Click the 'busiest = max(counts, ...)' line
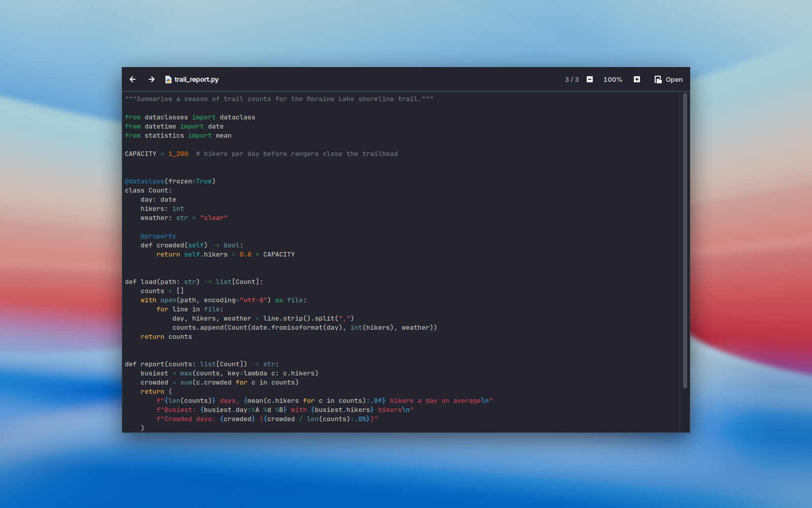812x508 pixels. (x=229, y=373)
